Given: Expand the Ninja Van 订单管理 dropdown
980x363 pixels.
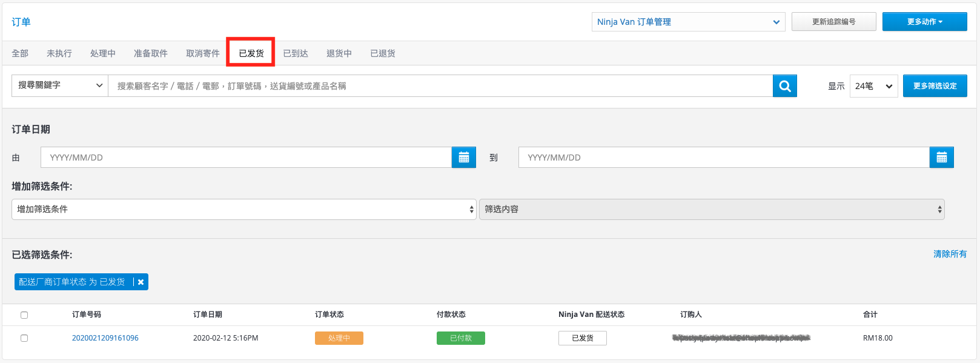Looking at the screenshot, I should click(689, 22).
